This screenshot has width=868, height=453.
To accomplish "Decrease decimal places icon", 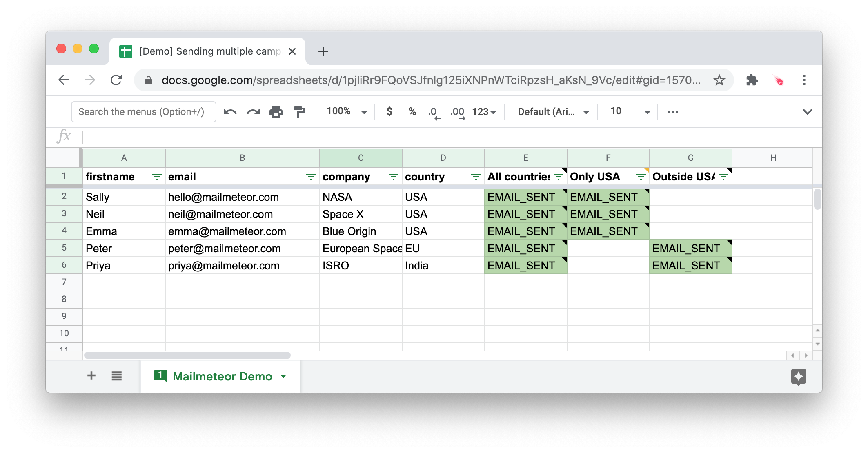I will click(x=434, y=112).
